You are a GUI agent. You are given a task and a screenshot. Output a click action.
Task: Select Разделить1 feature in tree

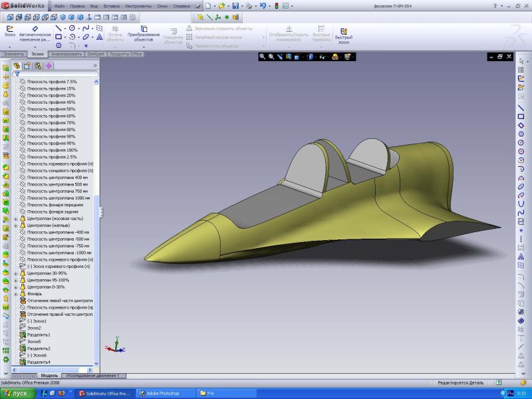tap(39, 335)
